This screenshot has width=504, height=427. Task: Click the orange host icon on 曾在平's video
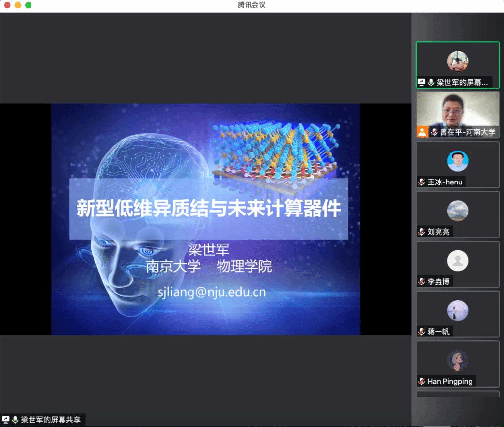422,132
